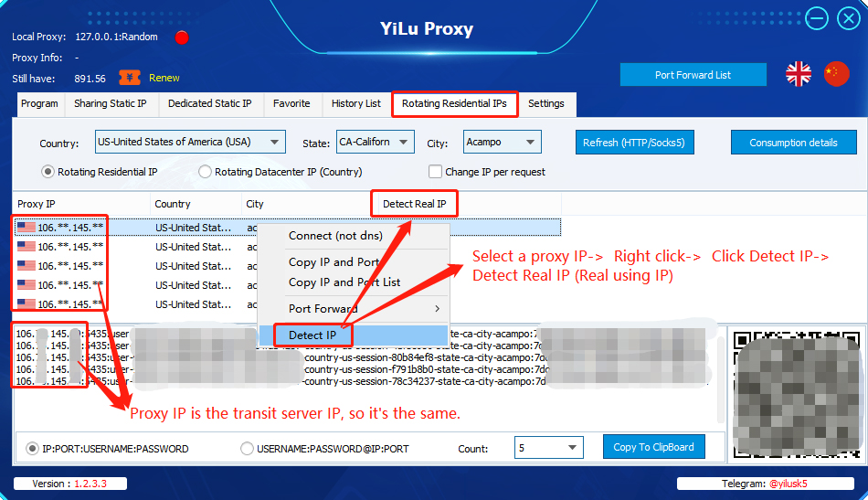Screen dimensions: 868x500
Task: Switch language with the UK flag icon
Action: coord(799,74)
